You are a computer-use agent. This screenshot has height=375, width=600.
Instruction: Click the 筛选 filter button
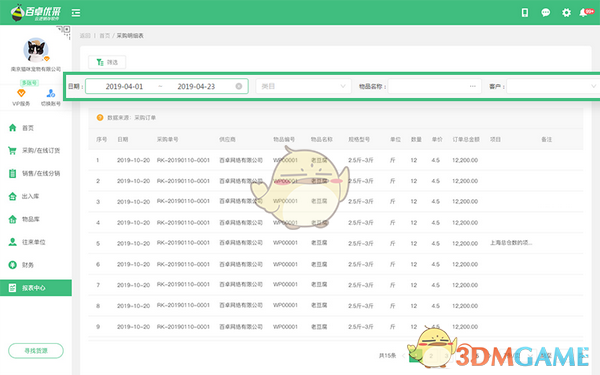(107, 62)
